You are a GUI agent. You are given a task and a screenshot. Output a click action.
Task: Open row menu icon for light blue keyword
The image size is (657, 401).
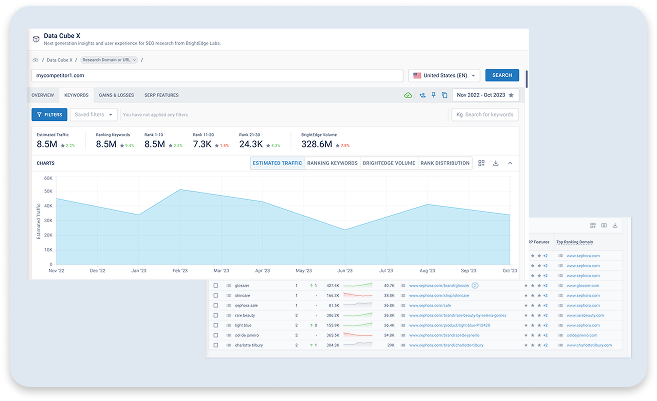pyautogui.click(x=229, y=326)
